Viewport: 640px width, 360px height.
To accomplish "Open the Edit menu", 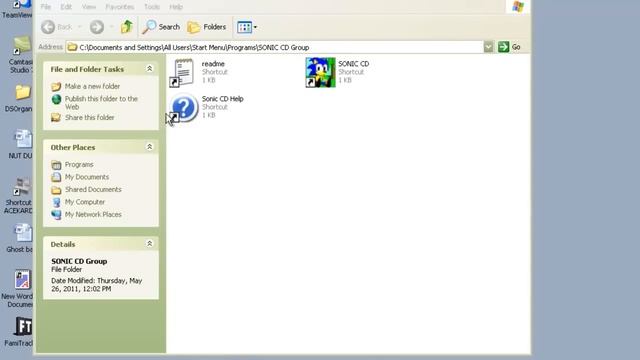I will 66,7.
